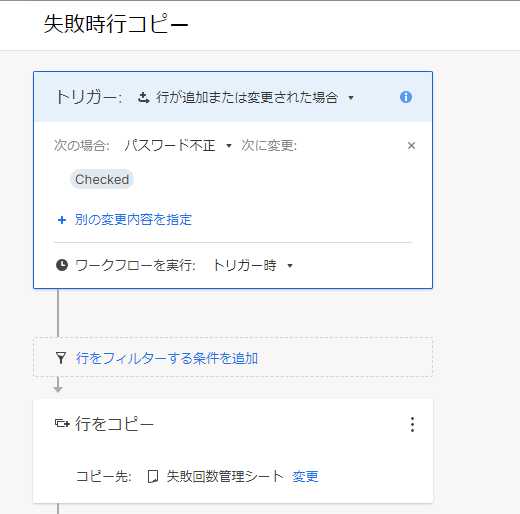Click the sheet icon before 失敗回数管理シート
This screenshot has height=514, width=520.
tap(153, 476)
